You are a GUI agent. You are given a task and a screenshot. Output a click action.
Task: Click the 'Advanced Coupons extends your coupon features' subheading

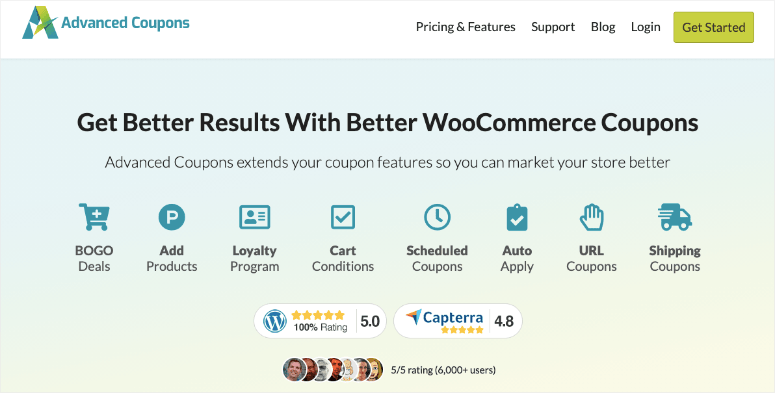coord(388,162)
